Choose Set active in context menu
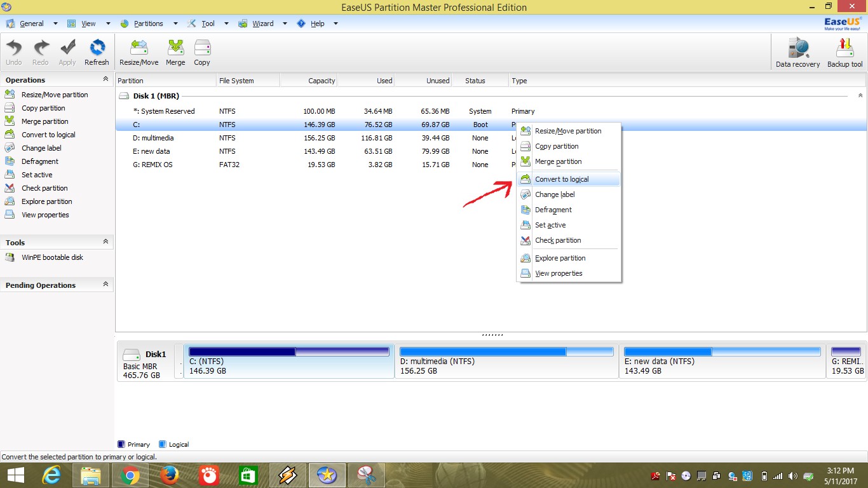This screenshot has height=488, width=868. (x=569, y=225)
